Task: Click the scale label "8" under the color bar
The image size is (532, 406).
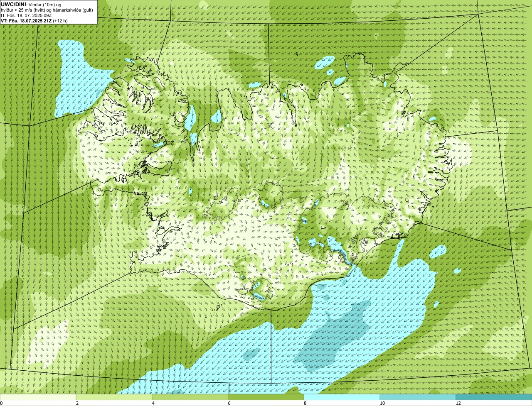Action: pos(305,403)
